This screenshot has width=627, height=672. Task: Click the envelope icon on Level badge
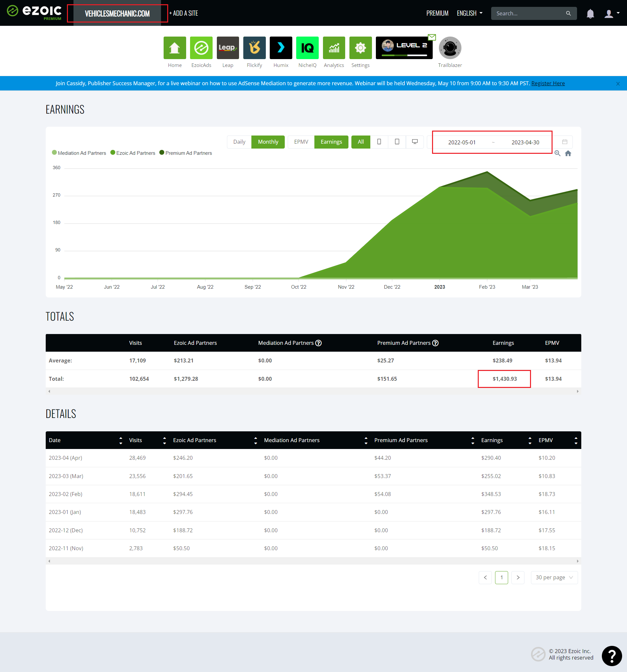click(432, 37)
